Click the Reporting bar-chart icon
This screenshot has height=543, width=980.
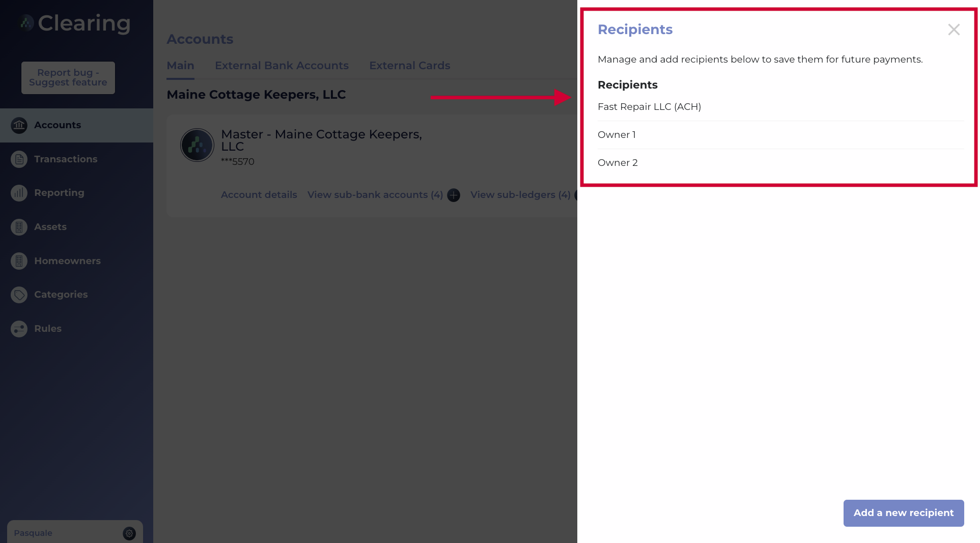[19, 193]
